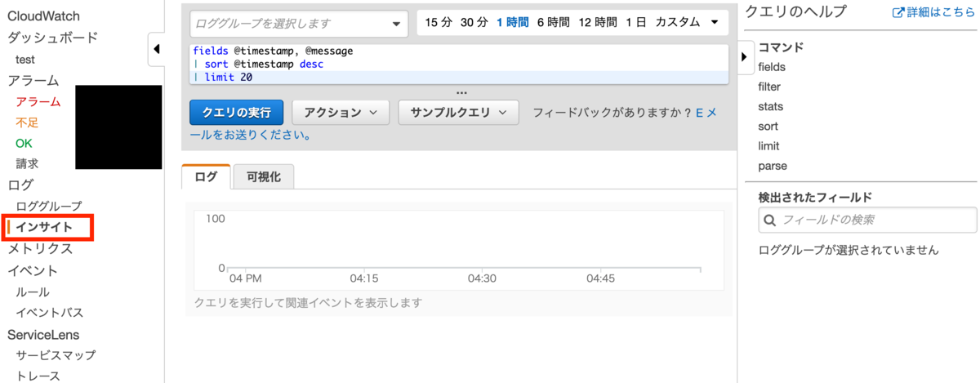Click the sort command help
The image size is (980, 383).
click(x=768, y=127)
